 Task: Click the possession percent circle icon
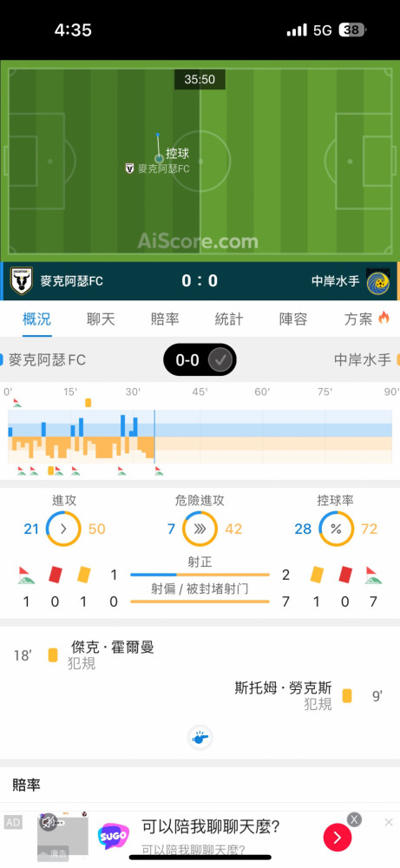[x=336, y=529]
